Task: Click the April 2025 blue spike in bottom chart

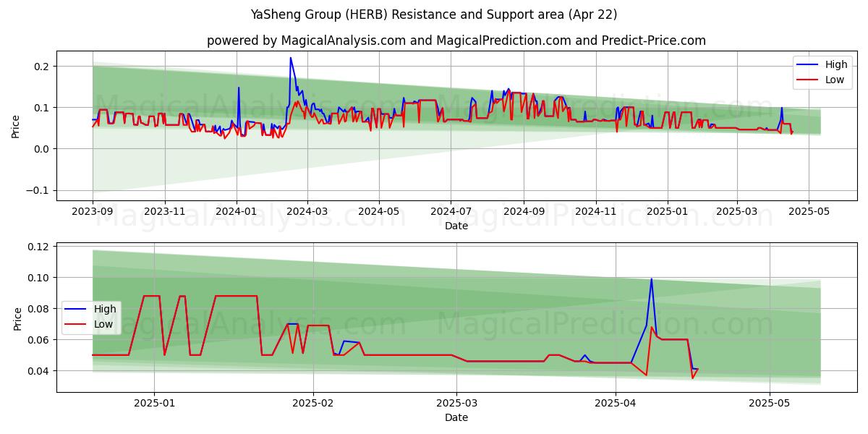Action: pos(651,279)
